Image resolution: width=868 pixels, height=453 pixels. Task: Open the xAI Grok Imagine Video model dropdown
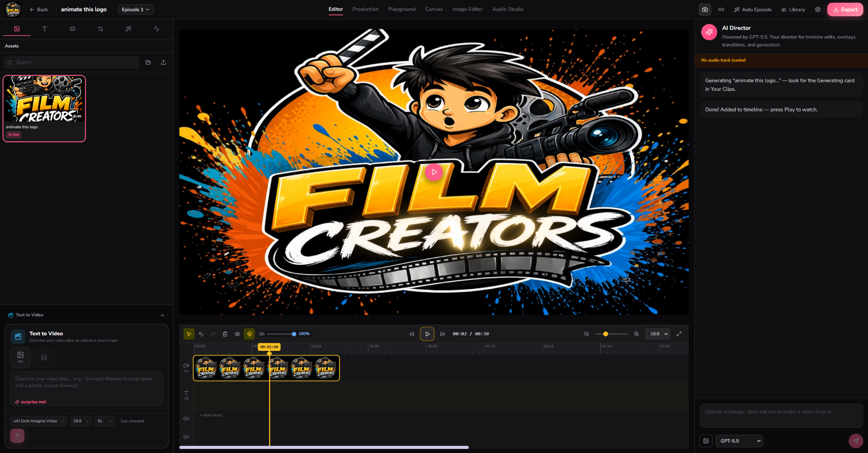(x=39, y=421)
